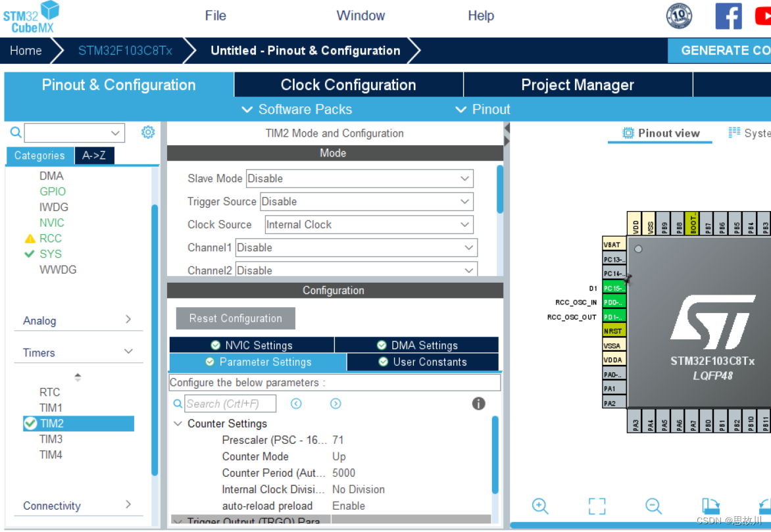Fit the chip to the view
Viewport: 771px width, 532px height.
[x=597, y=506]
